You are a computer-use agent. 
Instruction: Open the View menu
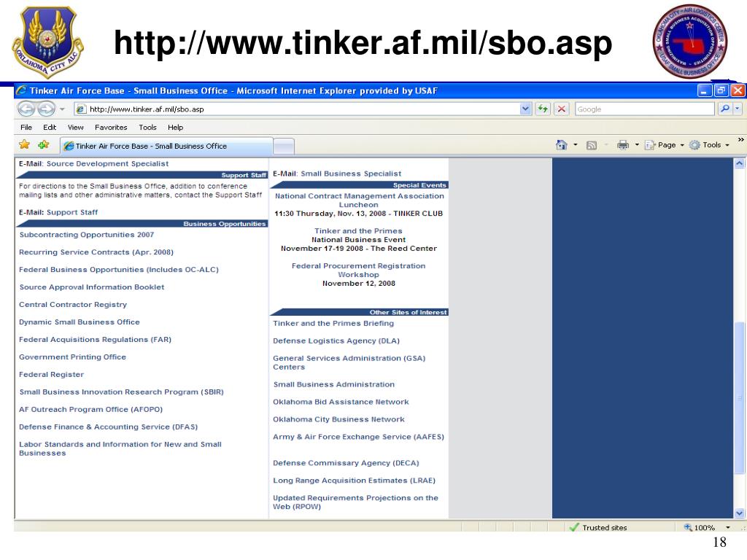click(x=75, y=127)
